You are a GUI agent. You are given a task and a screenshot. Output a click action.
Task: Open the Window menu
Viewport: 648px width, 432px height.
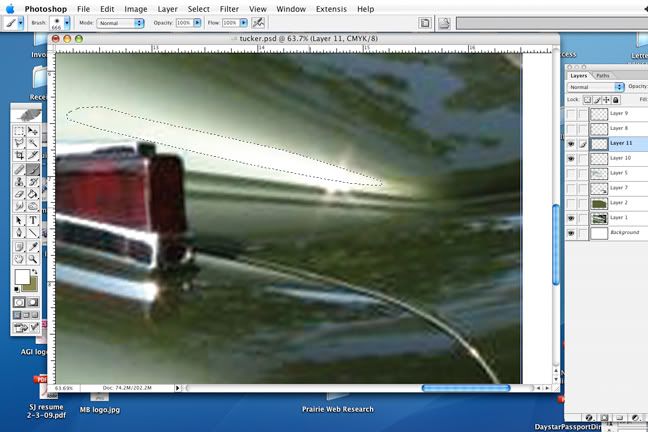tap(291, 9)
